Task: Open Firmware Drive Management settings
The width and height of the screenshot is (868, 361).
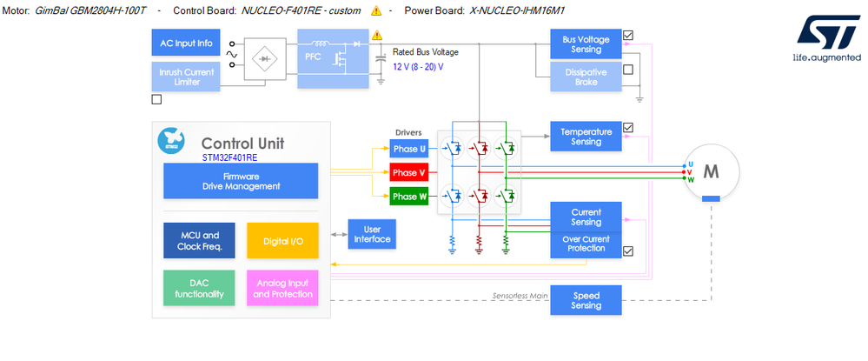Action: coord(241,181)
